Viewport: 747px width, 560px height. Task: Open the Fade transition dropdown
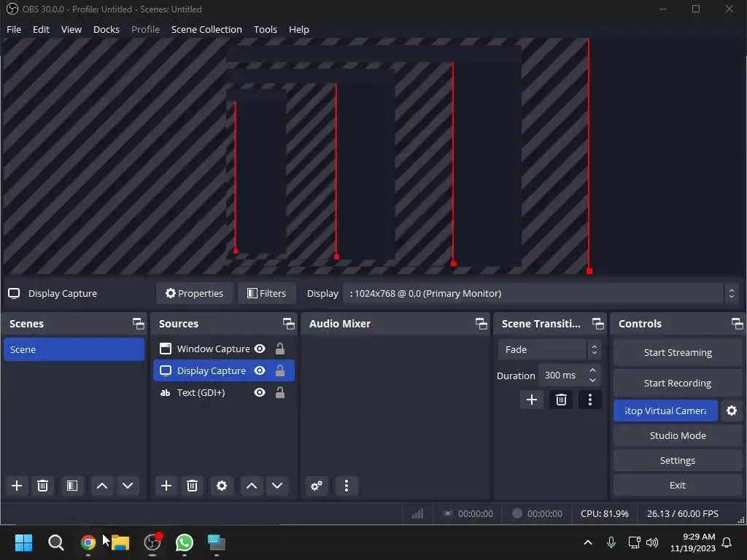(550, 349)
